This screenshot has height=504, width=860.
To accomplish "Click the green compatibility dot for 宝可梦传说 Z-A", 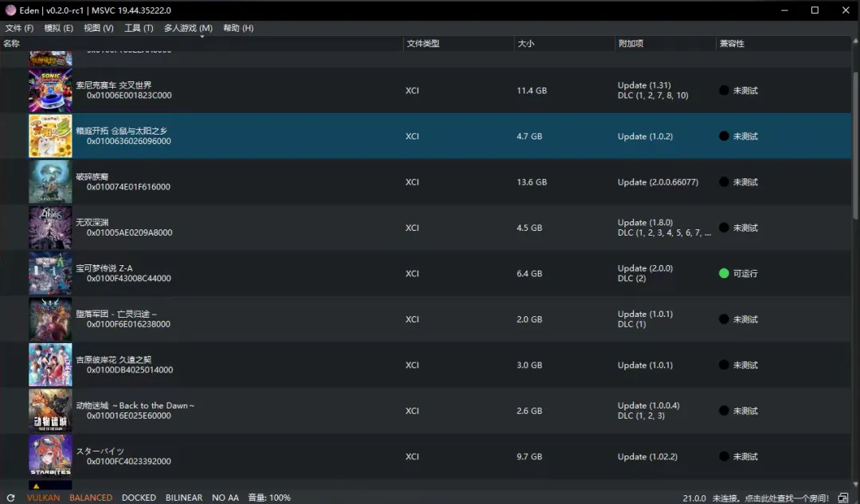I will (724, 273).
